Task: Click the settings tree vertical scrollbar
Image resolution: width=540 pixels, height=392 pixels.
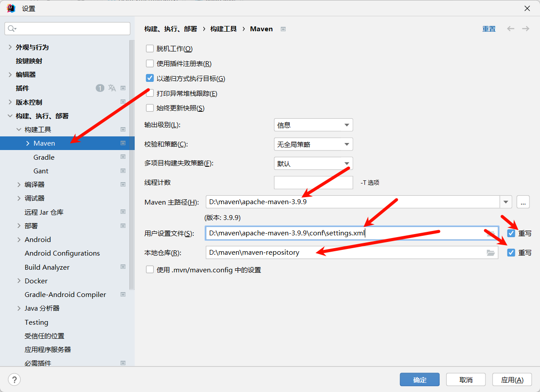Action: pyautogui.click(x=132, y=165)
